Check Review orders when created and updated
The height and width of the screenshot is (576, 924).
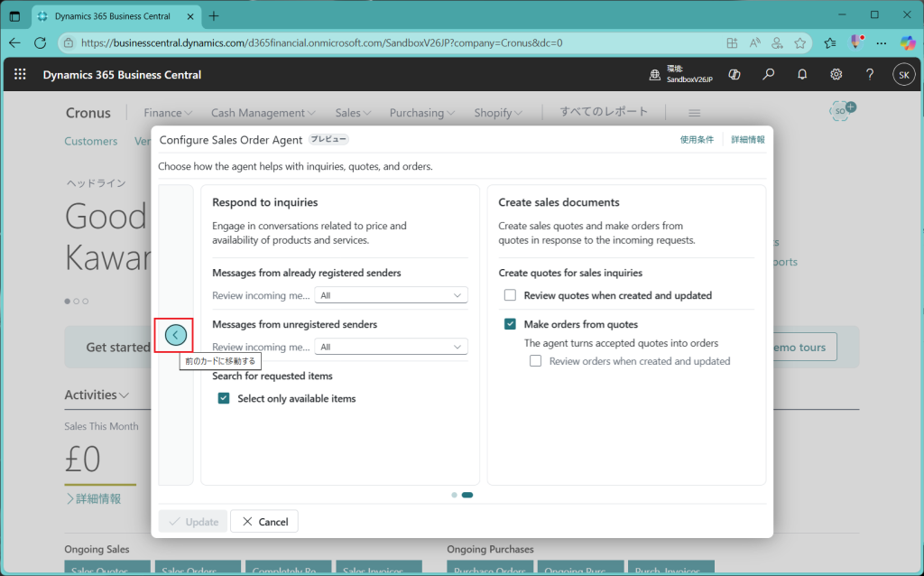pos(536,361)
